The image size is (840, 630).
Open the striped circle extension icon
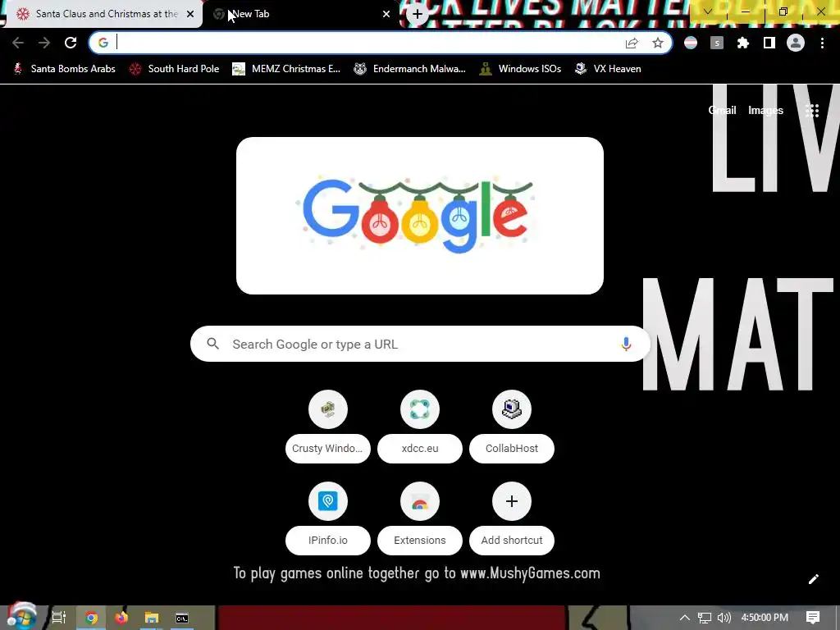(x=691, y=43)
